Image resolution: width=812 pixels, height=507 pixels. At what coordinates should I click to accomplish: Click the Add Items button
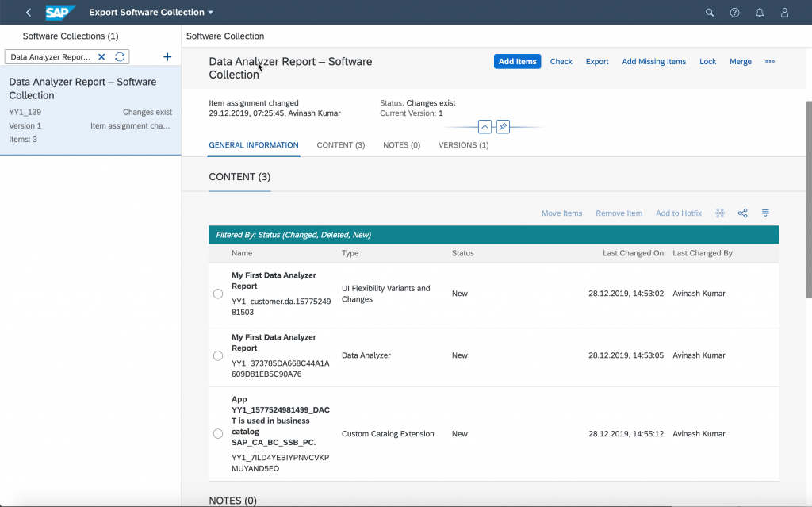517,61
